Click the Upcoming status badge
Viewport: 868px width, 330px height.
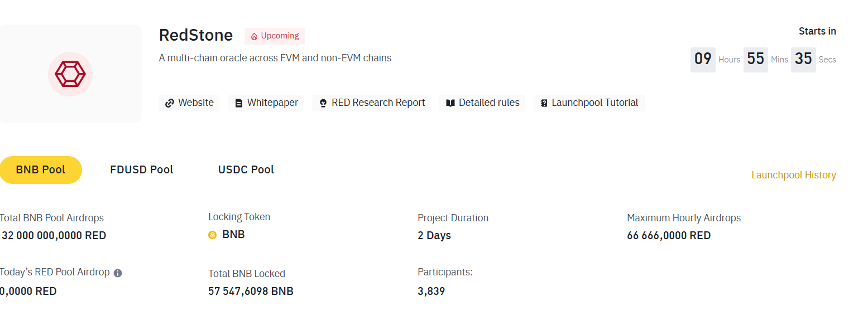[275, 36]
